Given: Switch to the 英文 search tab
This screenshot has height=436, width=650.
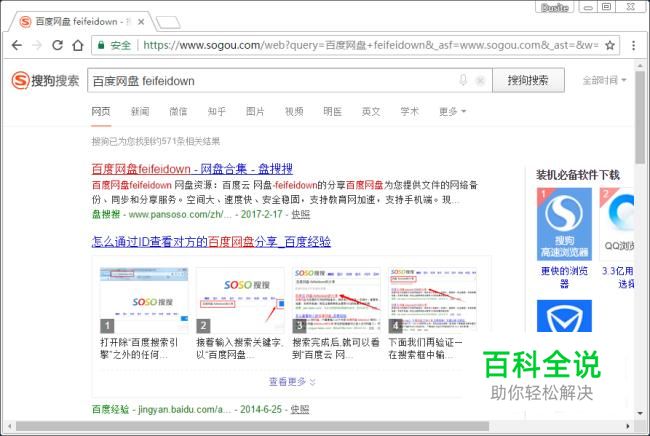Looking at the screenshot, I should [x=371, y=111].
